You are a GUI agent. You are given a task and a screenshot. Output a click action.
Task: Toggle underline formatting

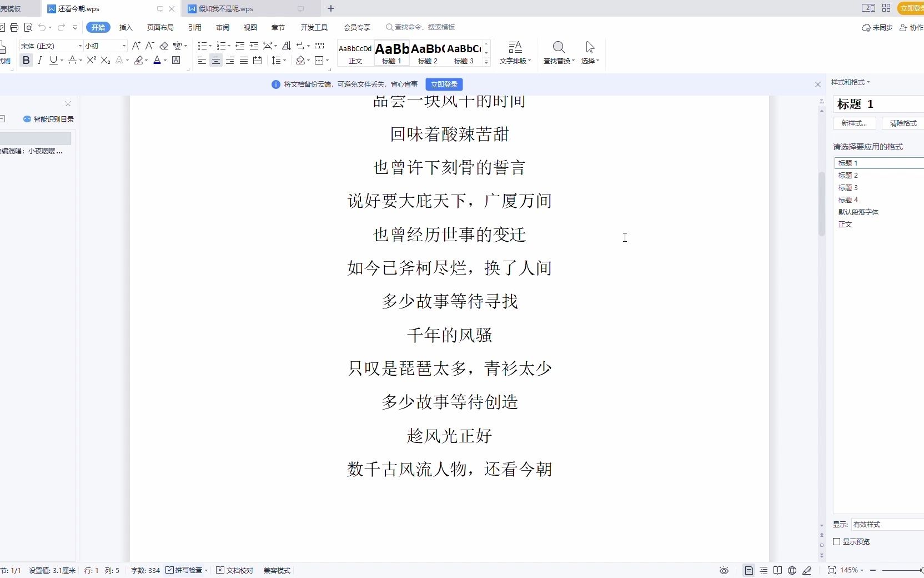[53, 60]
